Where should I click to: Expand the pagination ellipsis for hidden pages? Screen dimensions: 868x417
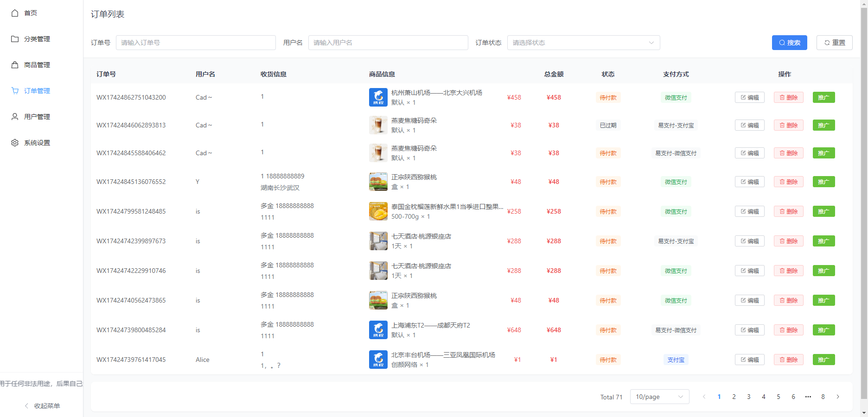click(x=808, y=397)
